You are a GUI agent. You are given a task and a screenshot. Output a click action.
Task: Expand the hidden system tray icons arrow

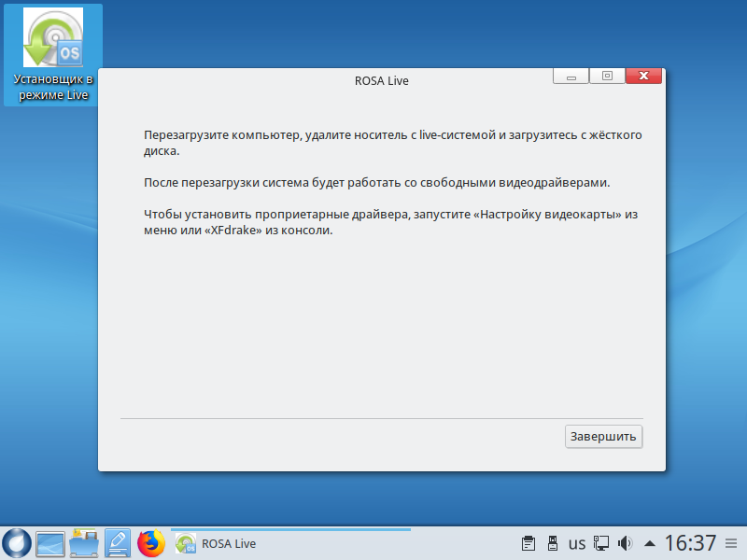(650, 543)
